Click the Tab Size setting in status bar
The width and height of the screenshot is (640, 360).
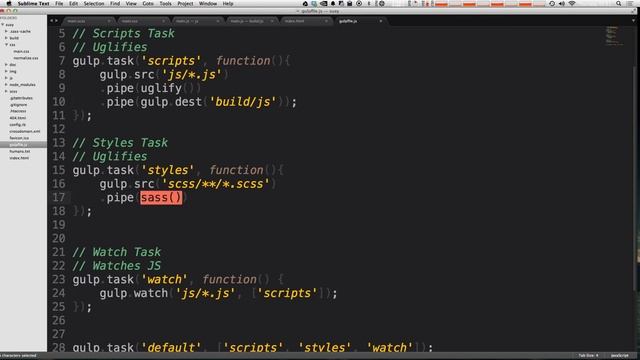(588, 356)
